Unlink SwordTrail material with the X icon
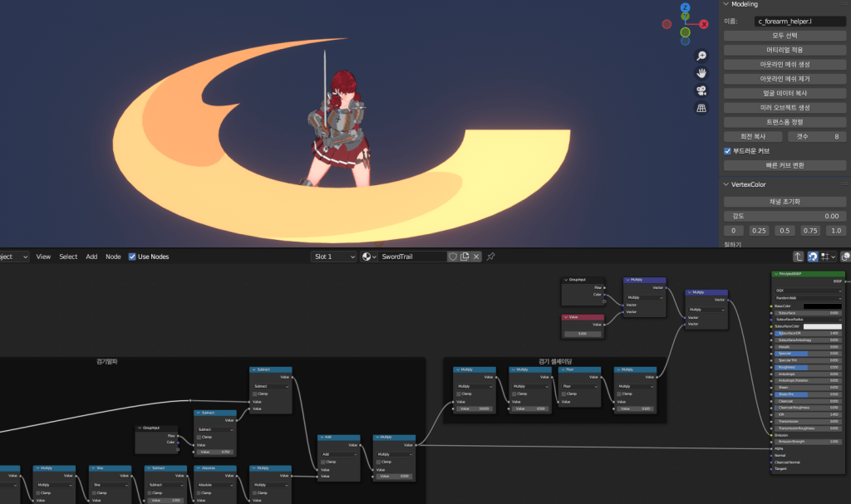 (476, 257)
